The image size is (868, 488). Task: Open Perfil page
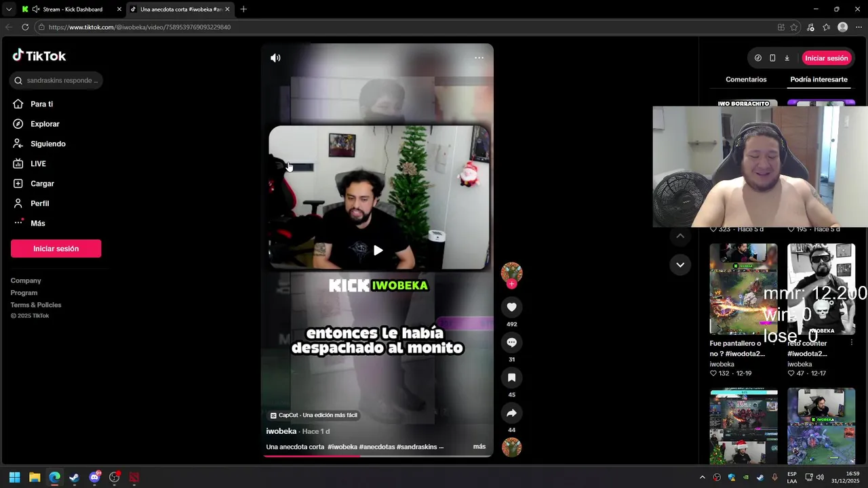tap(39, 203)
